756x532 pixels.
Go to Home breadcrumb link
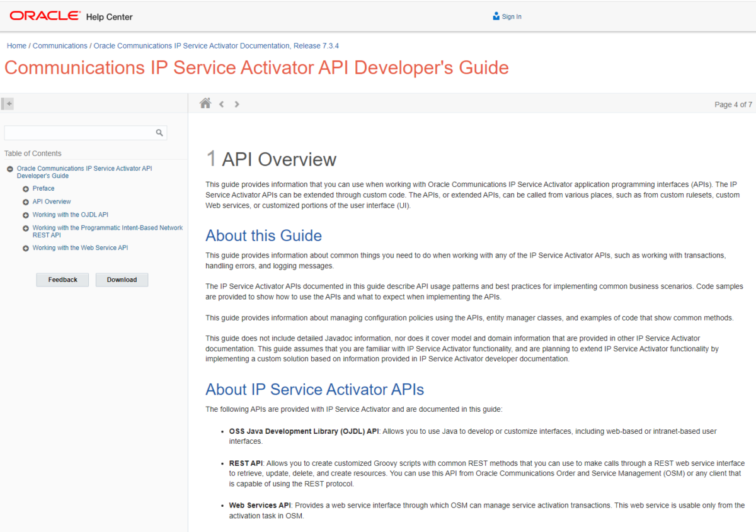17,46
